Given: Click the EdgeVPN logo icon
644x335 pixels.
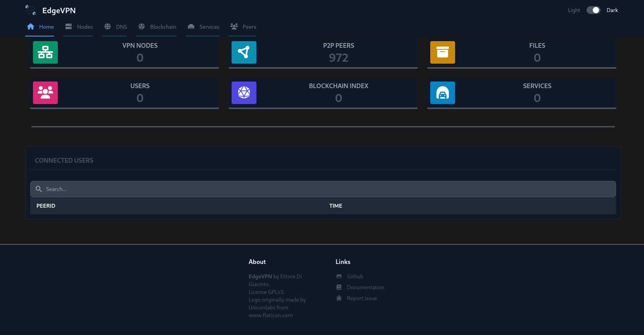Looking at the screenshot, I should coord(31,10).
